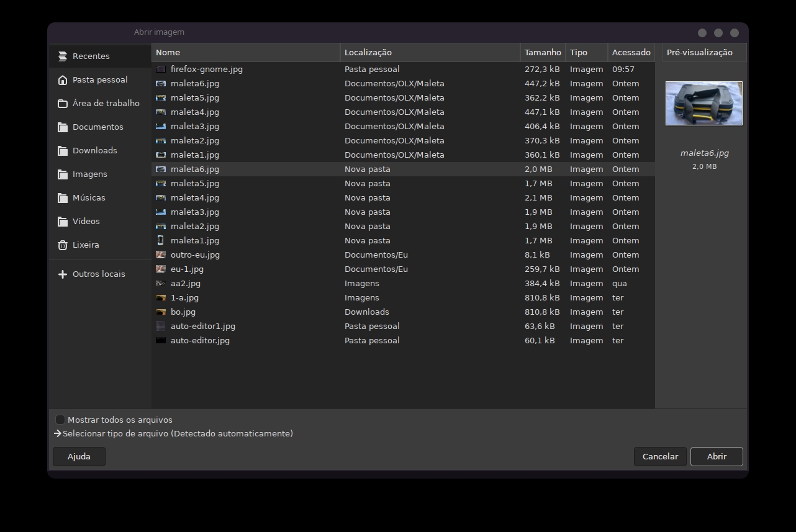
Task: Click the firefox-gnome.jpg file icon
Action: pos(161,70)
